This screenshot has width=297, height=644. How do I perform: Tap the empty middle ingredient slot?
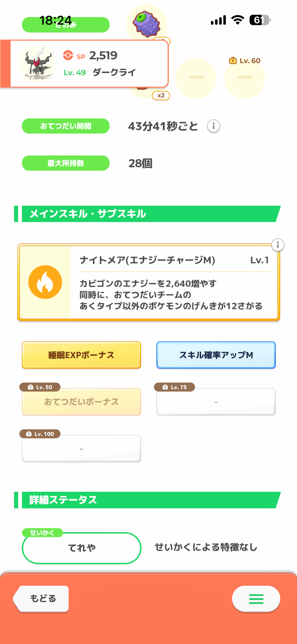[x=196, y=78]
